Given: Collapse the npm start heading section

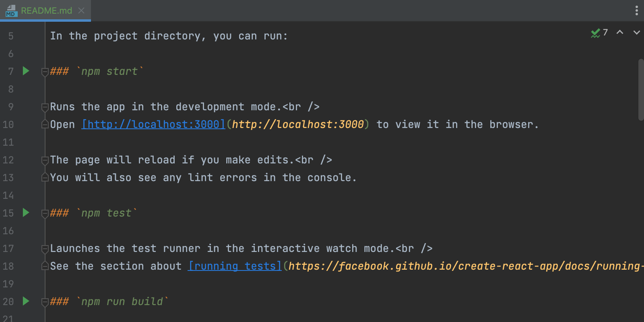Looking at the screenshot, I should tap(45, 72).
